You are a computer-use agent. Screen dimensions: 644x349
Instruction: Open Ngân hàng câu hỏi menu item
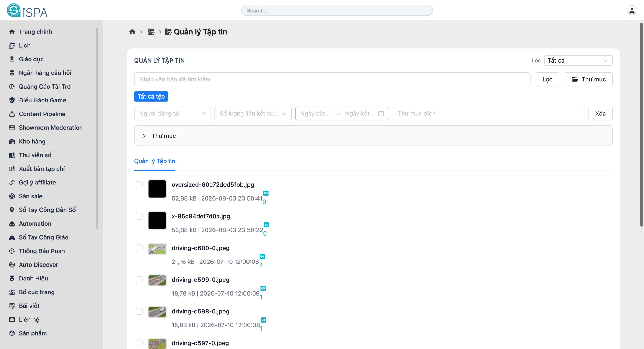pyautogui.click(x=45, y=73)
